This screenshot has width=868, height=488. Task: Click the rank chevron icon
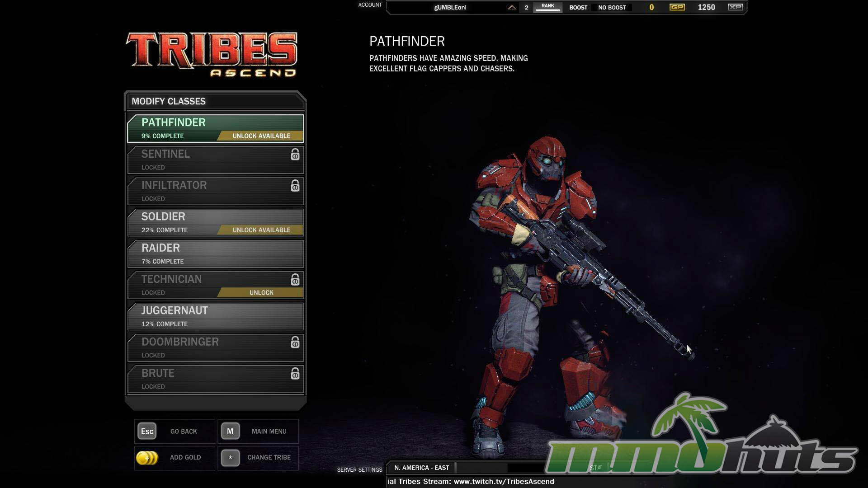click(511, 7)
